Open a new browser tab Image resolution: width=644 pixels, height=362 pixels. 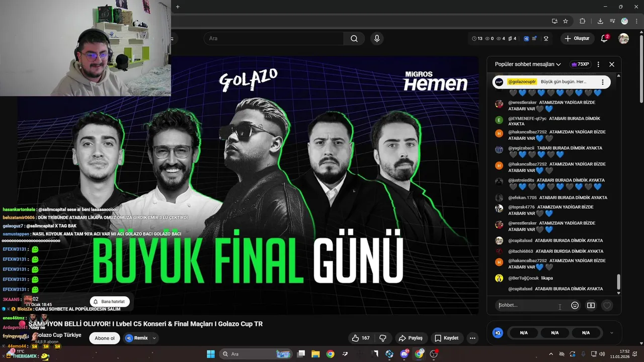(178, 7)
